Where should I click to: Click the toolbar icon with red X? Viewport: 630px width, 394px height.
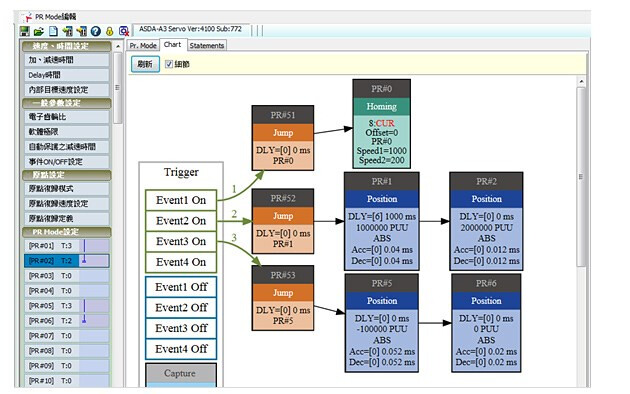124,31
